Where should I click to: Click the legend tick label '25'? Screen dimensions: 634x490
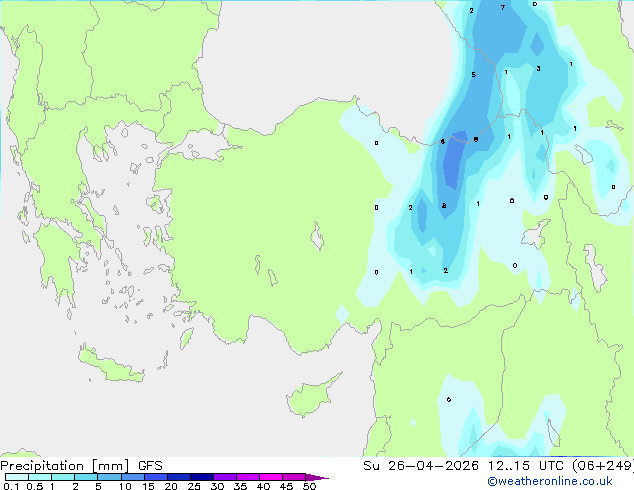194,486
